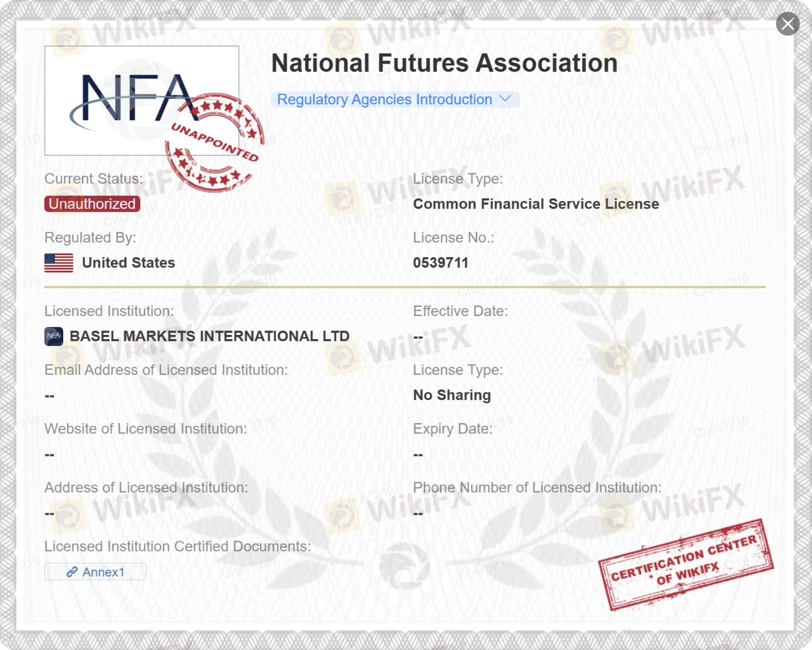The width and height of the screenshot is (812, 650).
Task: Click the Effective Date label
Action: click(461, 311)
